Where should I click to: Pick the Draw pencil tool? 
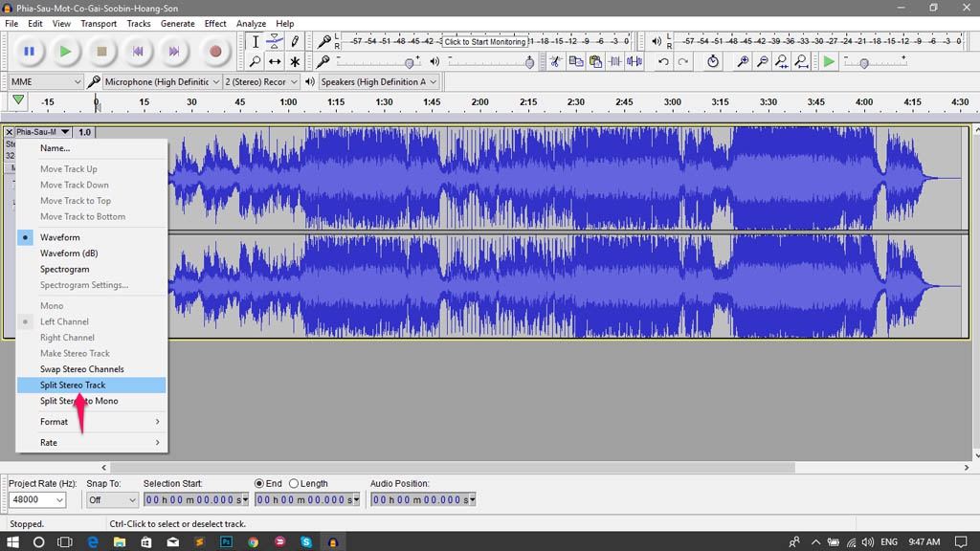point(295,41)
